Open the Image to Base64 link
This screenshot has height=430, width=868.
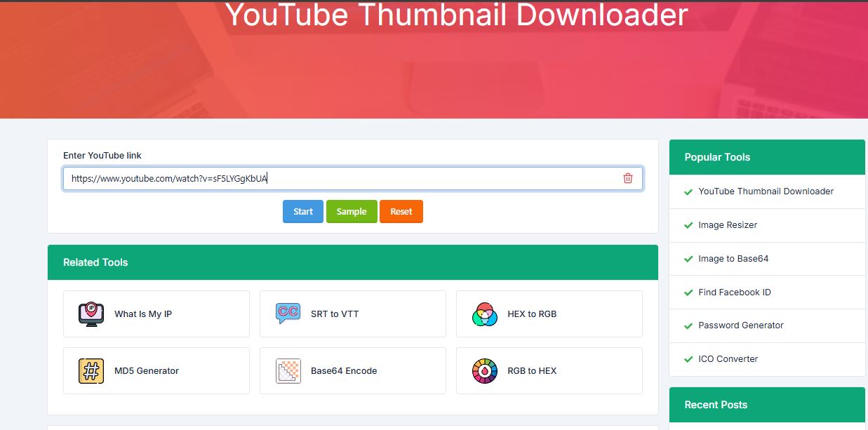click(733, 259)
